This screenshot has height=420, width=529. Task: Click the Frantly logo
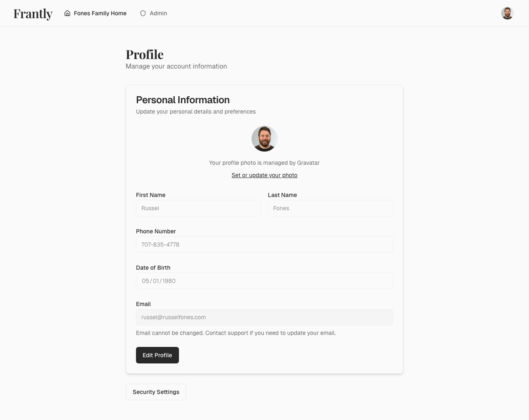(33, 14)
